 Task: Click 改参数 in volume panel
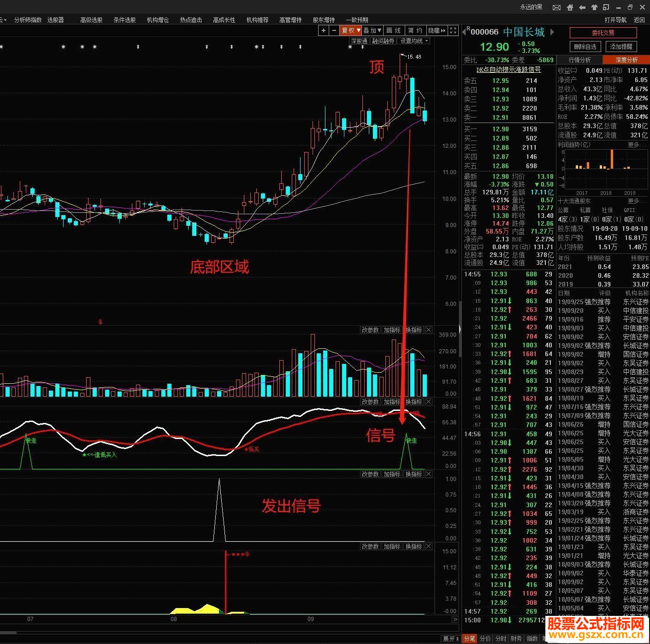pos(370,330)
